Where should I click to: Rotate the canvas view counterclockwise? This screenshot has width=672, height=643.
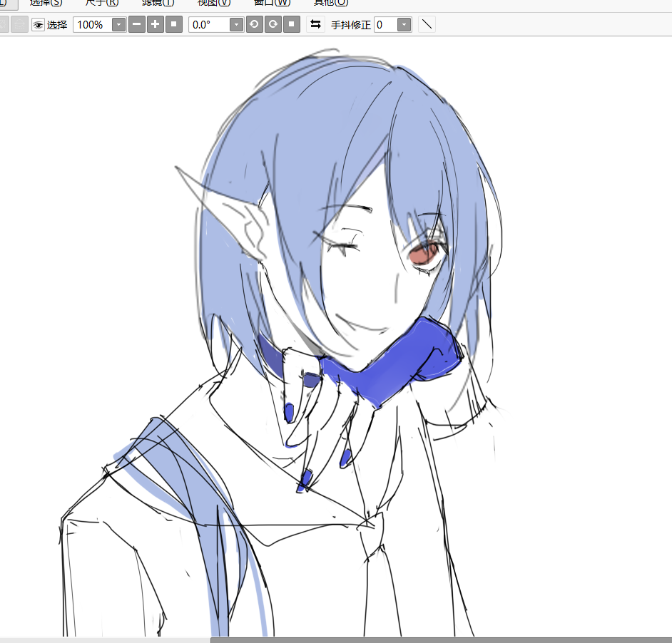(x=254, y=25)
